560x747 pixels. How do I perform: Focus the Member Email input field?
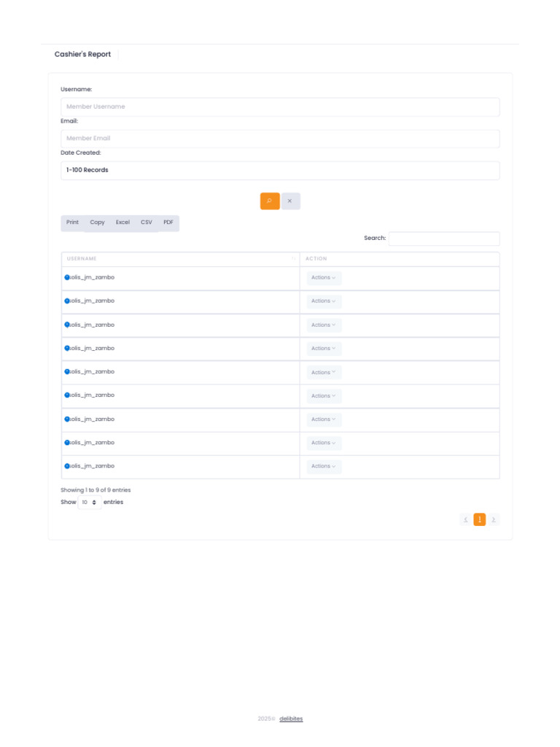[x=280, y=139]
